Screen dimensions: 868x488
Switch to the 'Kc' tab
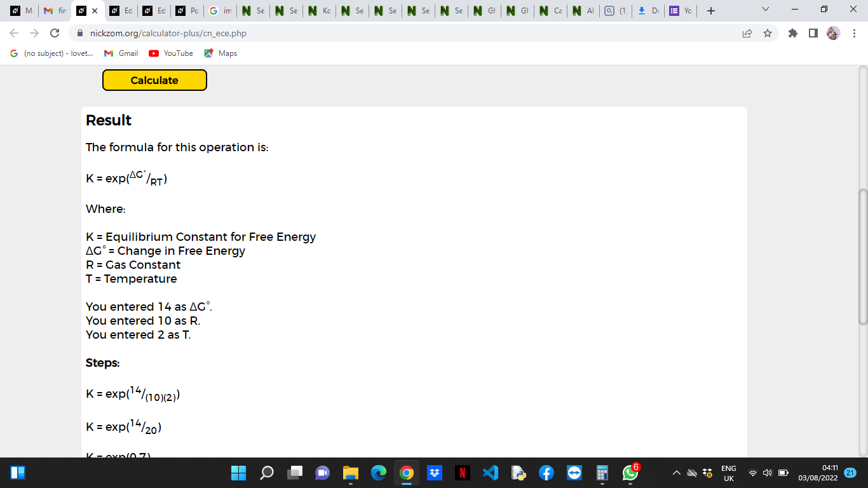319,11
